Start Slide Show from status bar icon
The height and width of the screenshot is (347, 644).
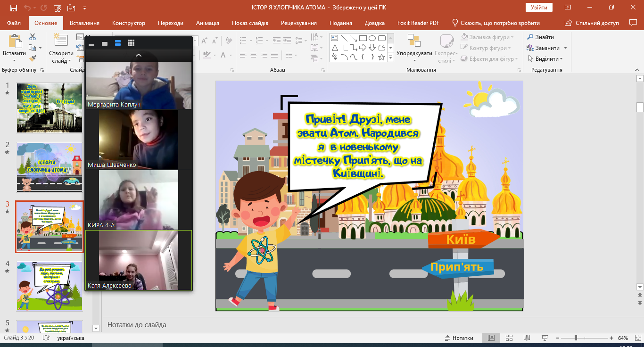click(x=545, y=338)
